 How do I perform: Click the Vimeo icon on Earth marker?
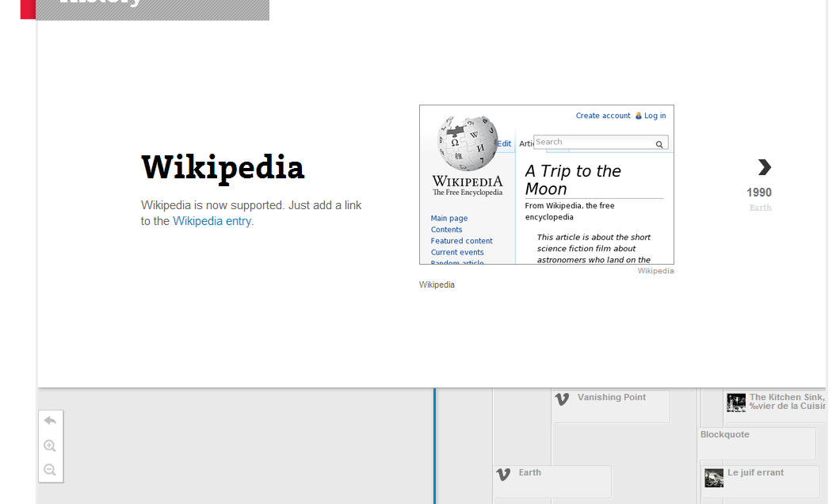pos(503,474)
